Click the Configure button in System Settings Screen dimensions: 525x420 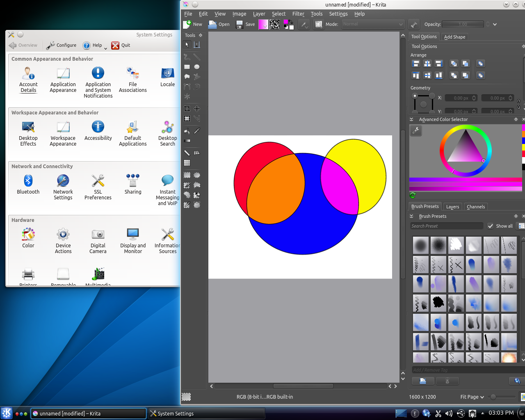(x=62, y=45)
